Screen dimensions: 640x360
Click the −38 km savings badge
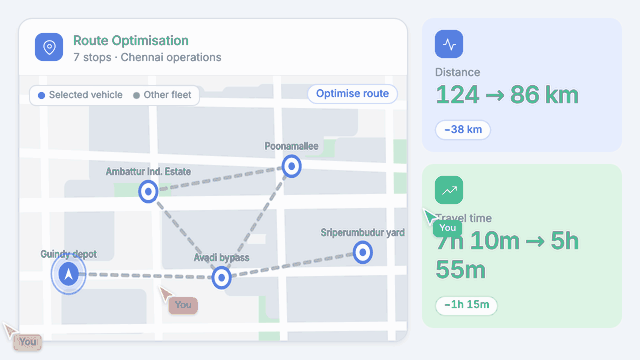[x=463, y=130]
